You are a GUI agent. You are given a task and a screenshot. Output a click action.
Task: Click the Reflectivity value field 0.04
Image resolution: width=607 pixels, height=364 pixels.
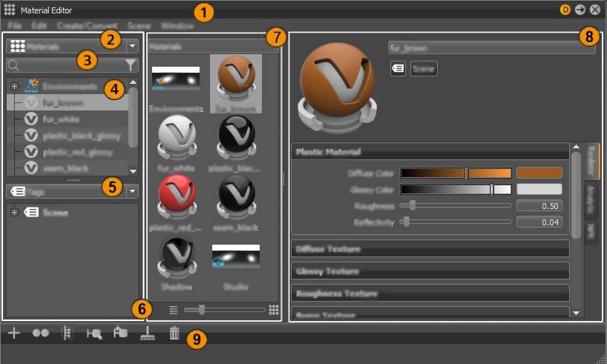[539, 222]
